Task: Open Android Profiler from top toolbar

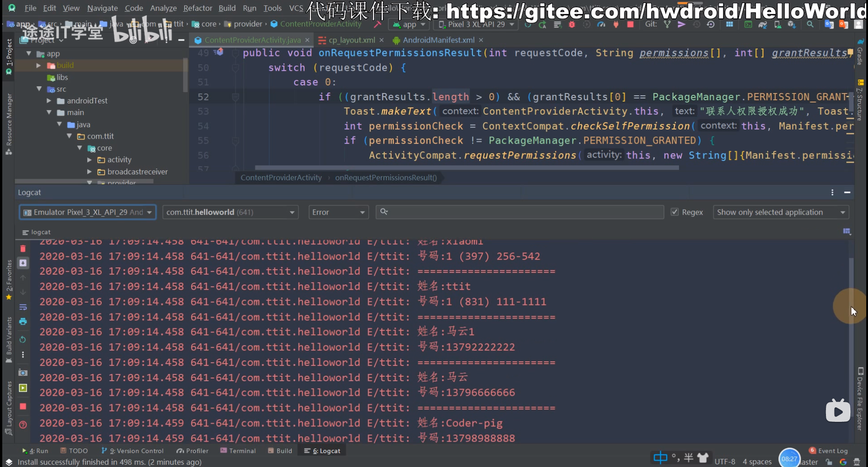Action: click(x=601, y=24)
